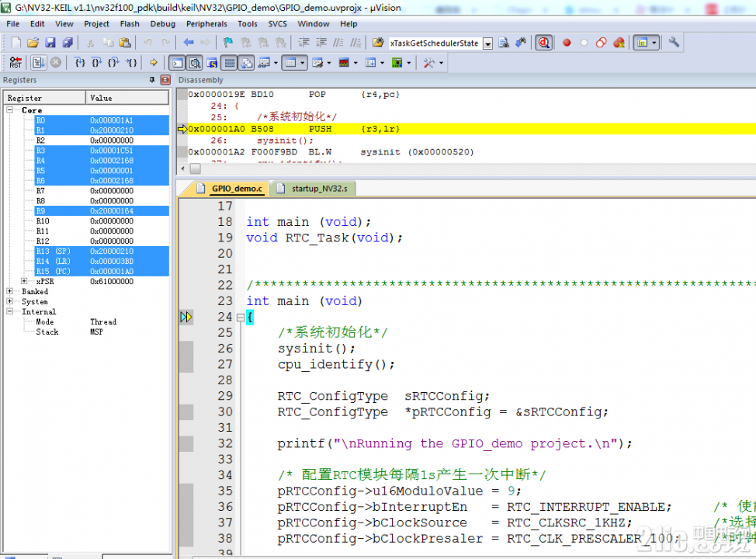Select R13 (SP) register row

point(102,251)
